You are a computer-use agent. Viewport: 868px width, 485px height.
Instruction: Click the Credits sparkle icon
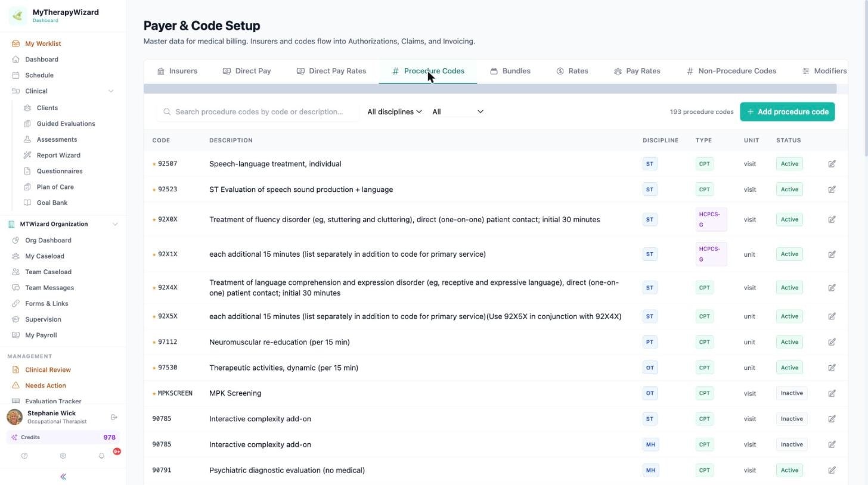[14, 437]
